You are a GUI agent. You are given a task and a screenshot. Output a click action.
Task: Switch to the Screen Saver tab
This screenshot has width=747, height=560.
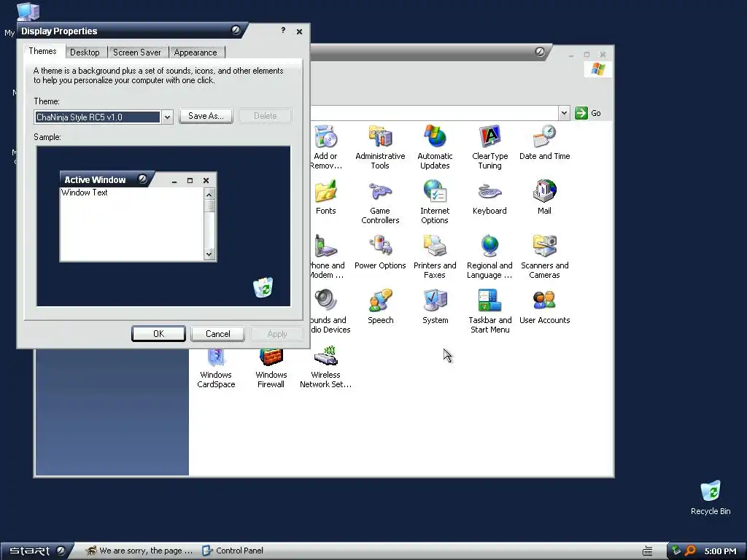136,52
